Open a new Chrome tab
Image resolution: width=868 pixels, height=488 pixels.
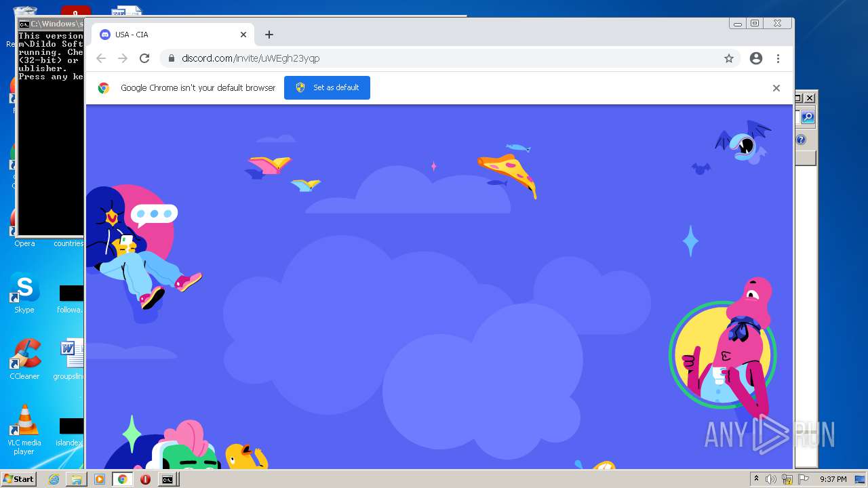(269, 35)
